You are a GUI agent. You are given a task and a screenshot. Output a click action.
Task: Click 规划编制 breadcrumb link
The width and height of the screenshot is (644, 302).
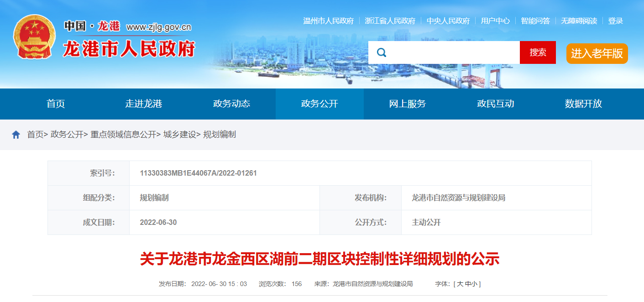tap(220, 135)
